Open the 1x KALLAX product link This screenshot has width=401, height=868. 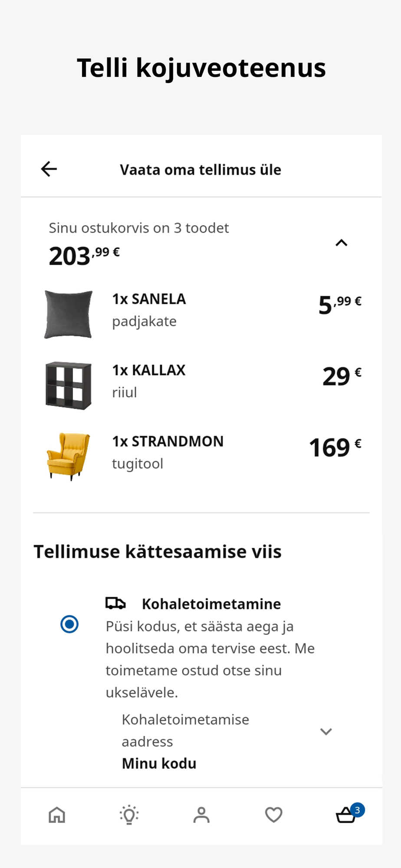tap(149, 370)
